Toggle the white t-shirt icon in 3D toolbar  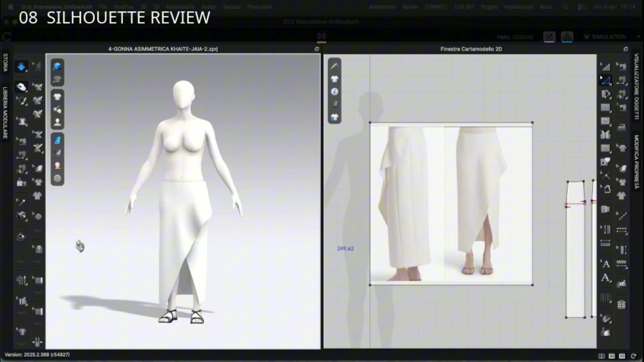[x=57, y=97]
